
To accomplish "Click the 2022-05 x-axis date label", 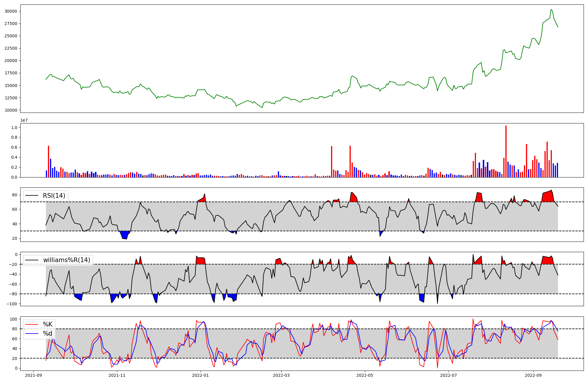I will coord(365,375).
